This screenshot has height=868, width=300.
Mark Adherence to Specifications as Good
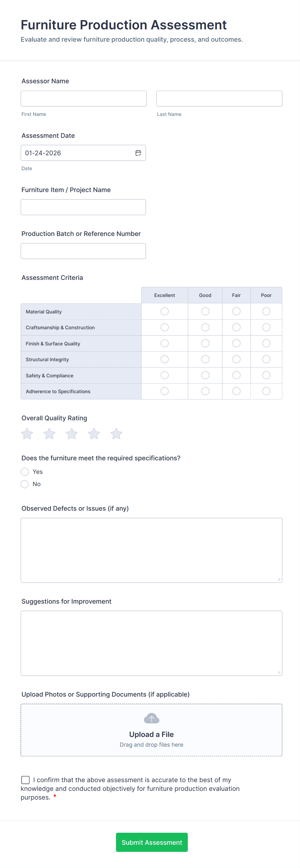pos(205,391)
